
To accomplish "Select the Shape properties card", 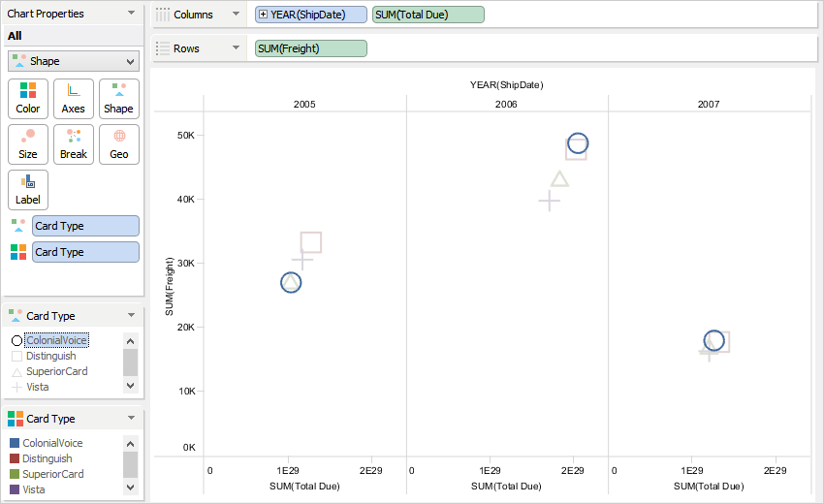I will pos(118,99).
